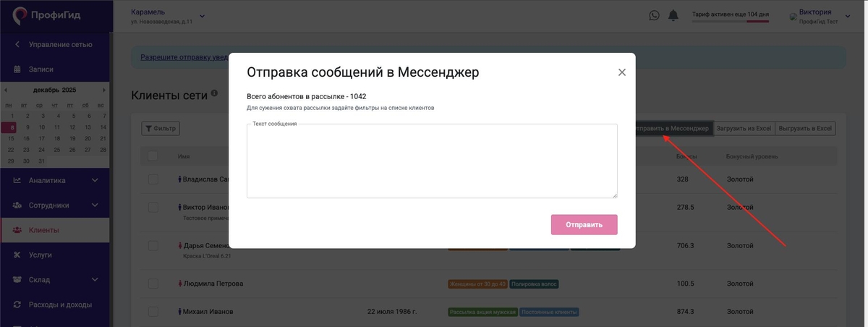Open the Карамель branch dropdown

pos(202,16)
